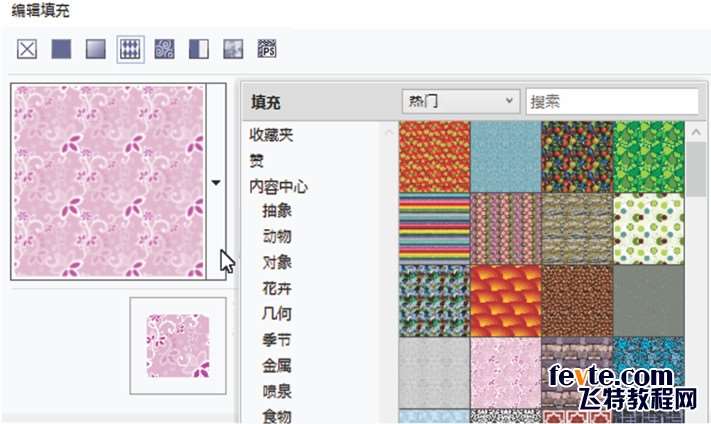Select the Texture fill icon
The image size is (711, 424).
coord(233,49)
